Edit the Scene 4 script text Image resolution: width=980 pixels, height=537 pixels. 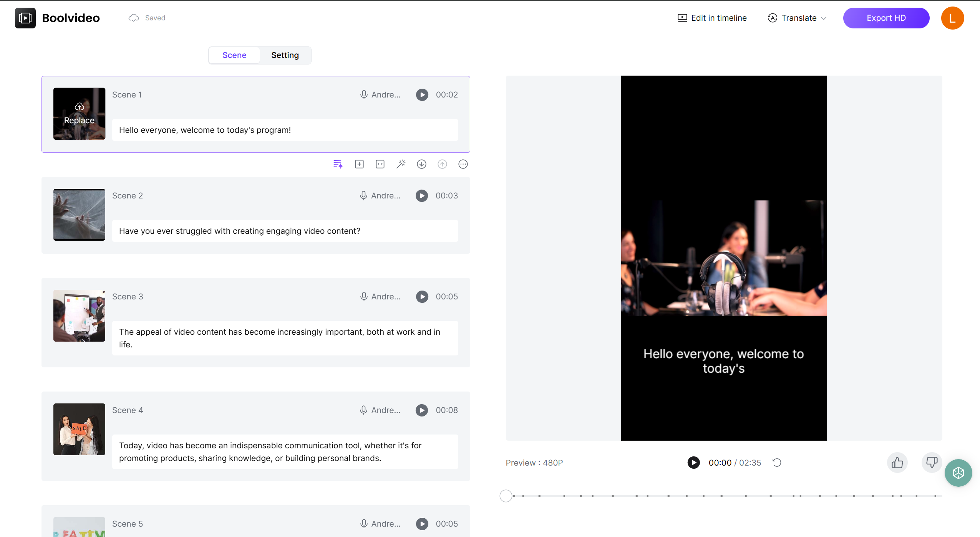[x=285, y=452]
